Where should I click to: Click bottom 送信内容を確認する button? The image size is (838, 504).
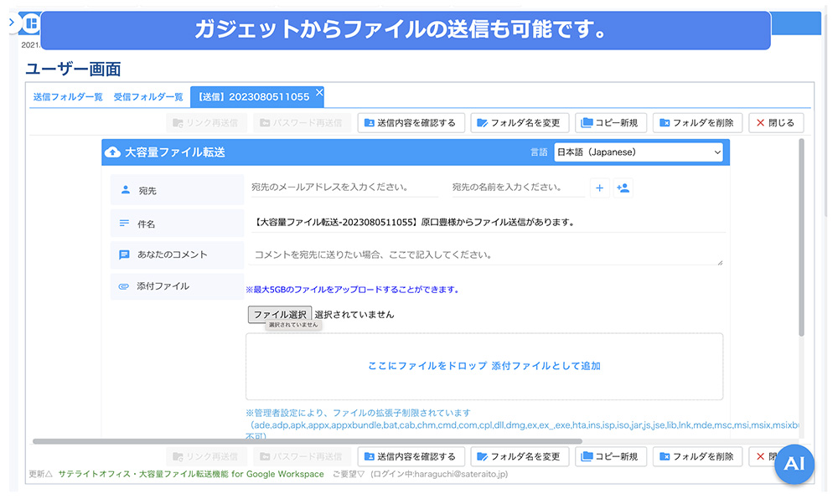point(411,456)
